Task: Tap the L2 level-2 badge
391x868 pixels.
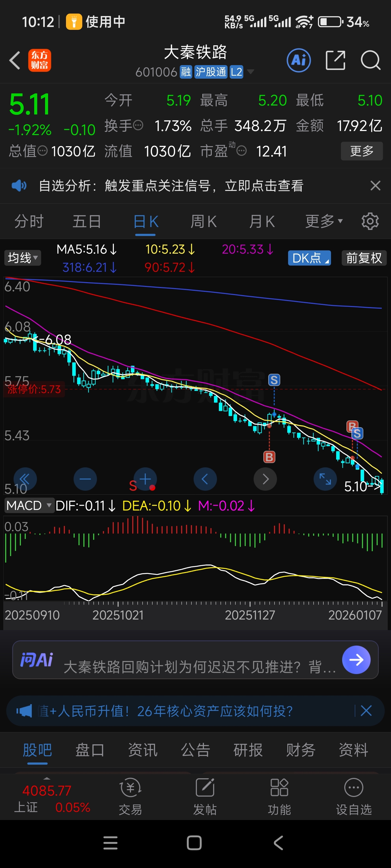Action: [237, 72]
